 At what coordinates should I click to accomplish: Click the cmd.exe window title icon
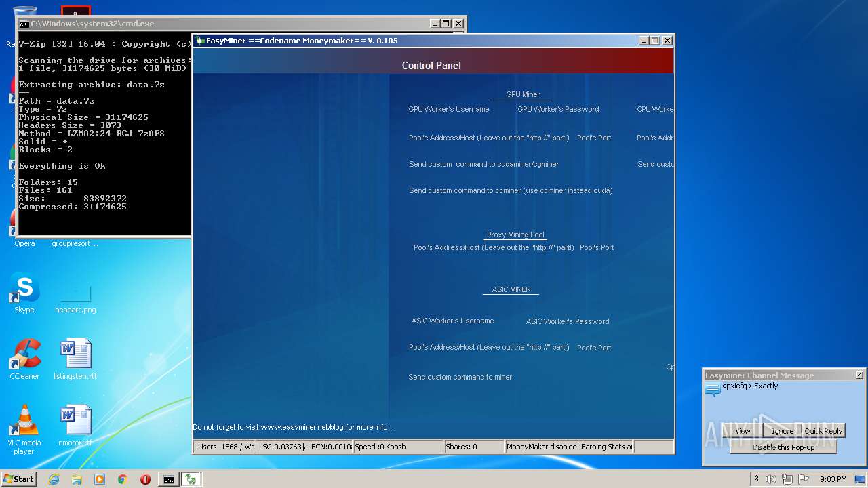tap(24, 24)
